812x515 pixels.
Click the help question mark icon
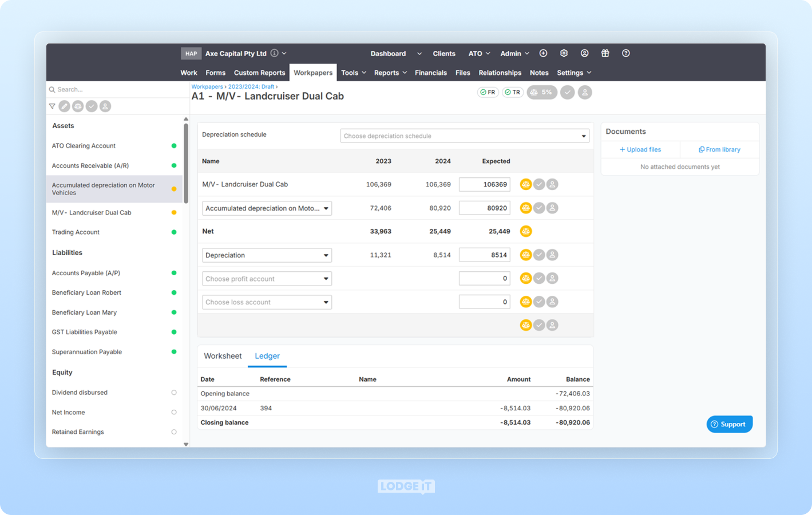pos(625,53)
